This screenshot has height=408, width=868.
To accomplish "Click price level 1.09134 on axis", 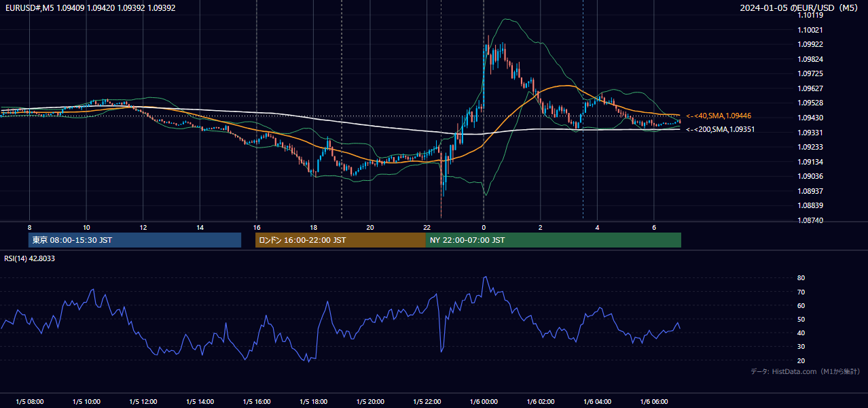I will 810,162.
